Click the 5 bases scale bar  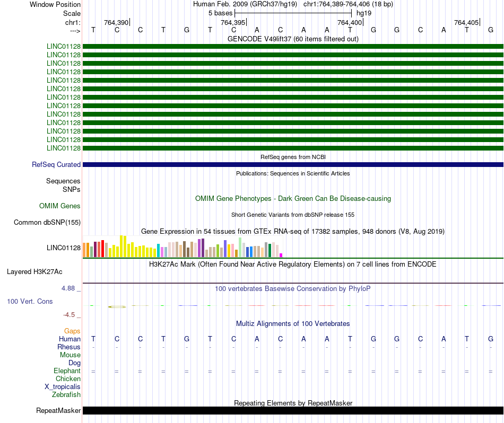coord(293,13)
